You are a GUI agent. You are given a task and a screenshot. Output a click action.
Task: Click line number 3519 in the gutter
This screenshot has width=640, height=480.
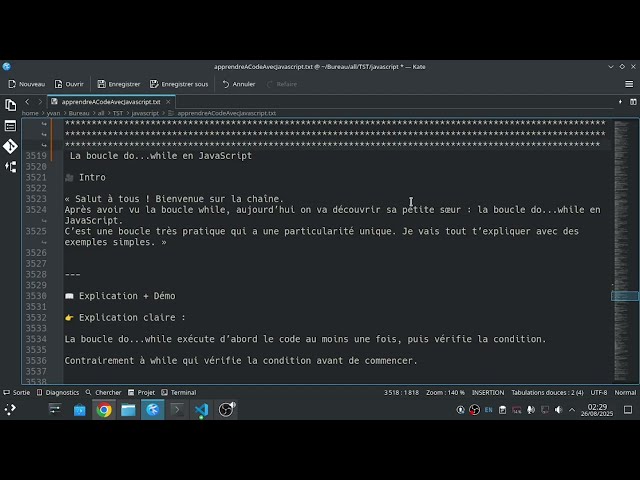pyautogui.click(x=36, y=156)
